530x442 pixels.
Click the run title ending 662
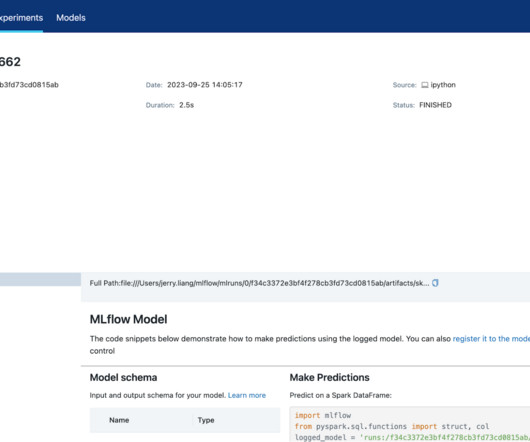click(10, 62)
